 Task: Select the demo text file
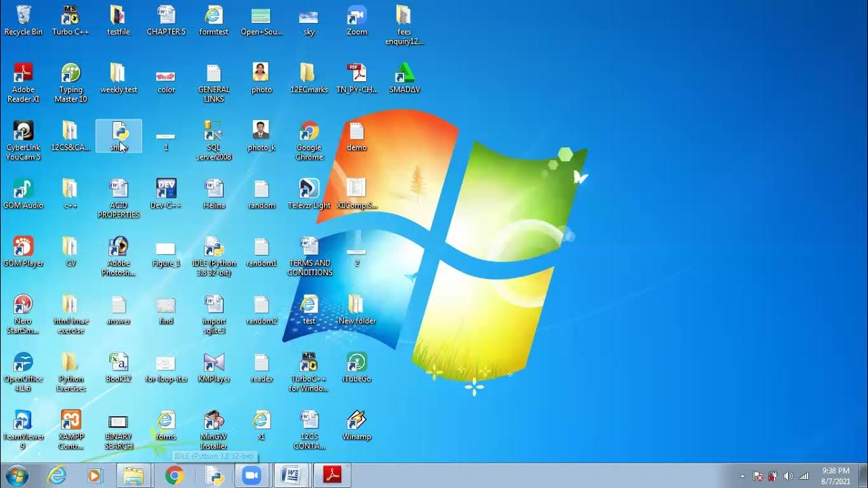(357, 136)
